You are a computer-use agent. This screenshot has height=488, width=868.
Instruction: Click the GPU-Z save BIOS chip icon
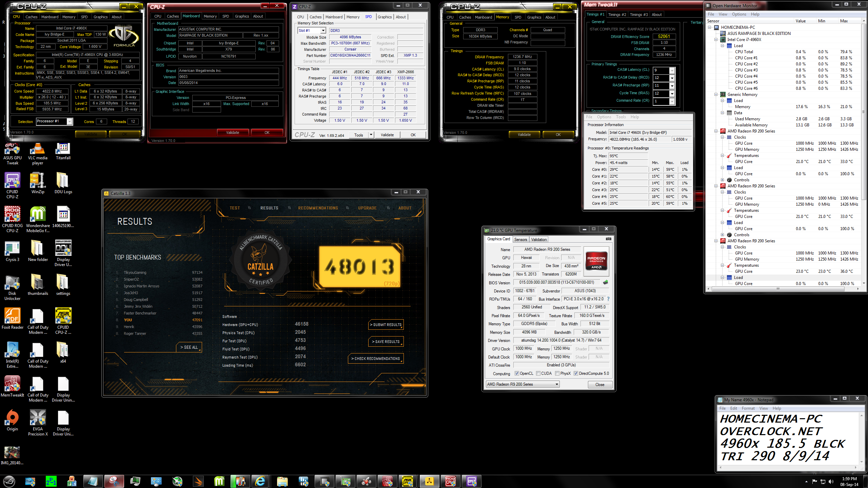[x=606, y=282]
